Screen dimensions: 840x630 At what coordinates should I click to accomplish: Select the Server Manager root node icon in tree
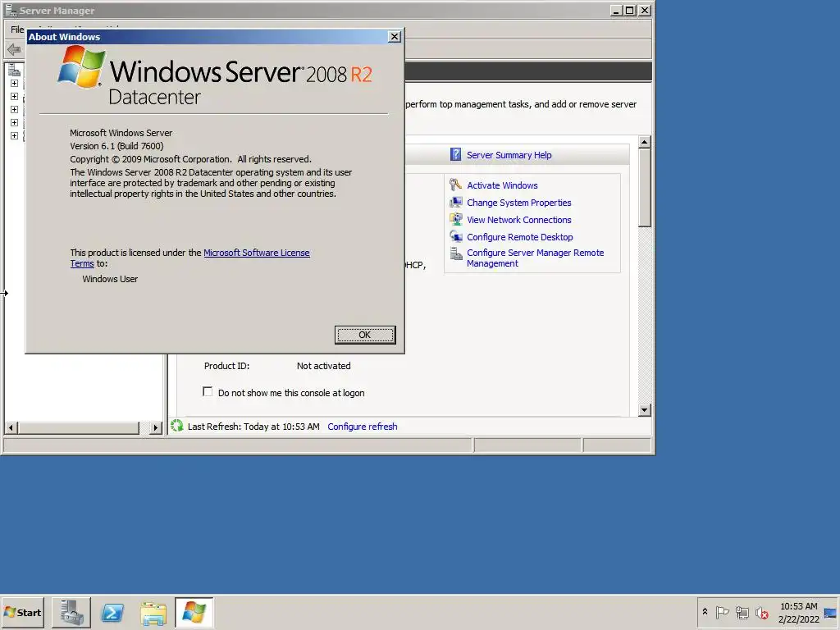[15, 71]
